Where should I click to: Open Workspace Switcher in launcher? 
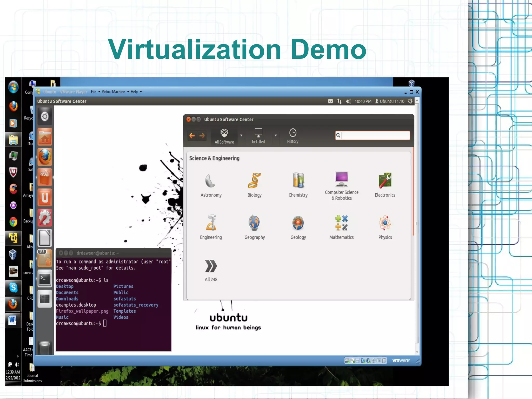(45, 299)
